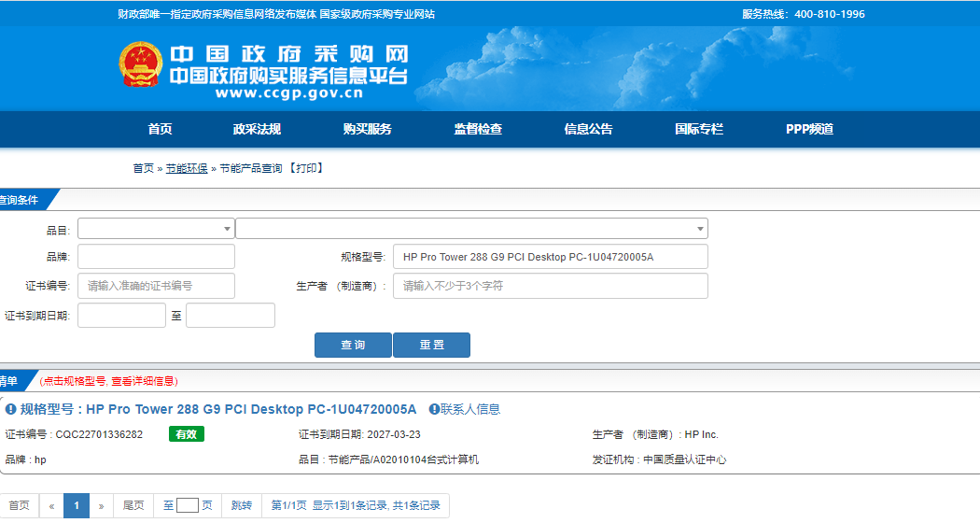The width and height of the screenshot is (980, 523).
Task: Go to 首页 in navigation bar
Action: (x=160, y=129)
